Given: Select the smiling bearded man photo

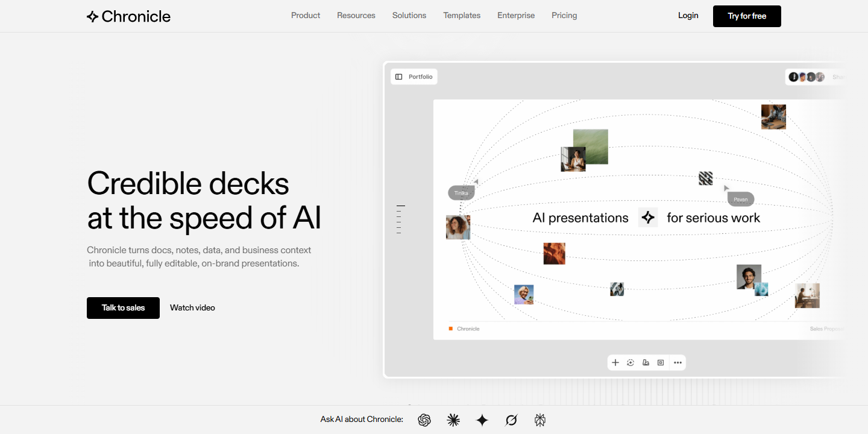Looking at the screenshot, I should [749, 277].
